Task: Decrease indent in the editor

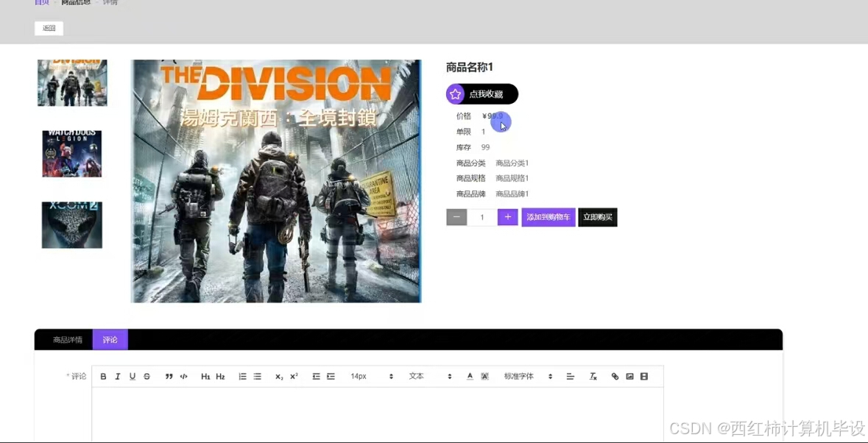Action: (x=316, y=377)
